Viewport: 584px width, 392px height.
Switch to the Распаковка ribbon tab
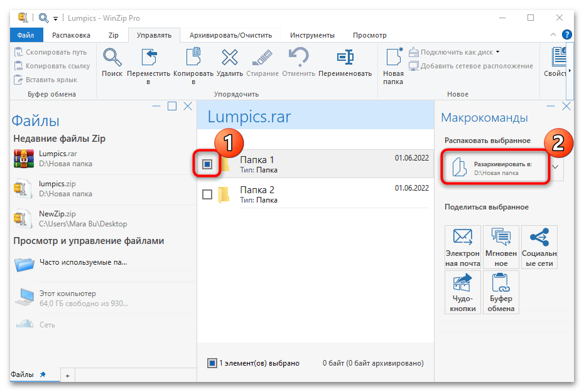pos(71,35)
